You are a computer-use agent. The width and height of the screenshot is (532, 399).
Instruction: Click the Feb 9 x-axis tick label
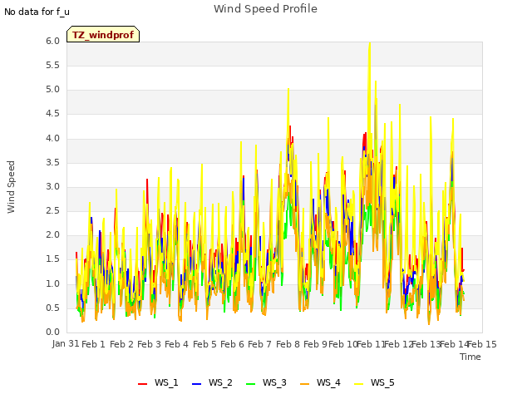(x=315, y=344)
